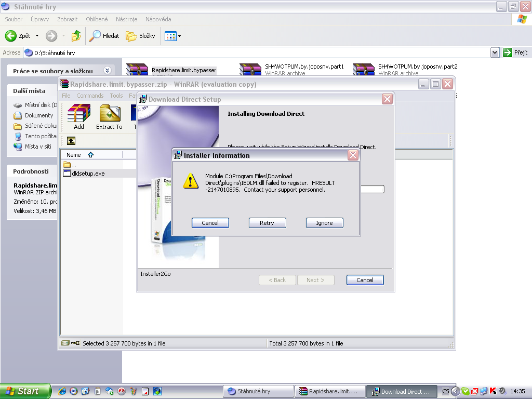
Task: Click the drive icon in WinRAR status bar
Action: pos(65,343)
